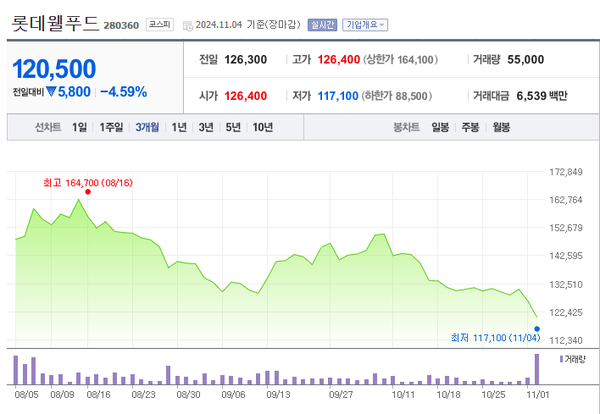Click the 09/13 date axis label
Image resolution: width=600 pixels, height=414 pixels.
[x=278, y=394]
